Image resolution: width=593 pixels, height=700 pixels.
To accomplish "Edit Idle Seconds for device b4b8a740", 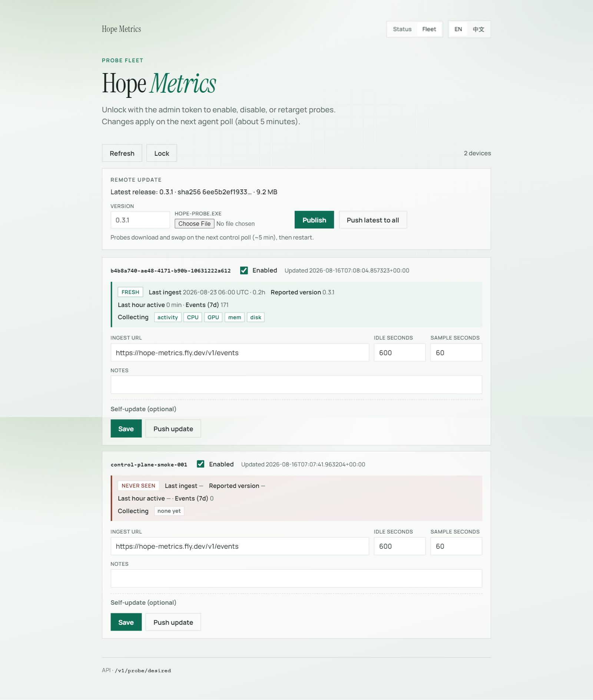I will point(400,353).
